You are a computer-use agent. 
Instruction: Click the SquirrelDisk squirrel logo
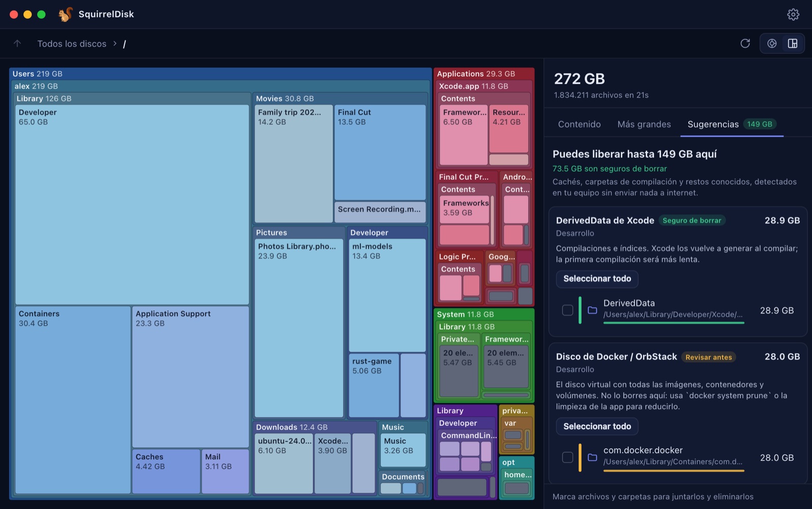65,14
